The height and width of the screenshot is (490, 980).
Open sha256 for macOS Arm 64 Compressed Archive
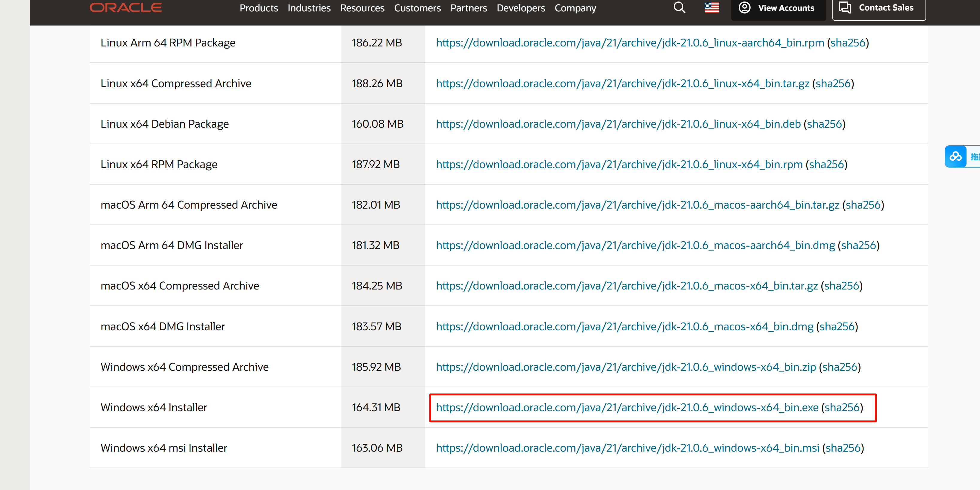pyautogui.click(x=863, y=205)
